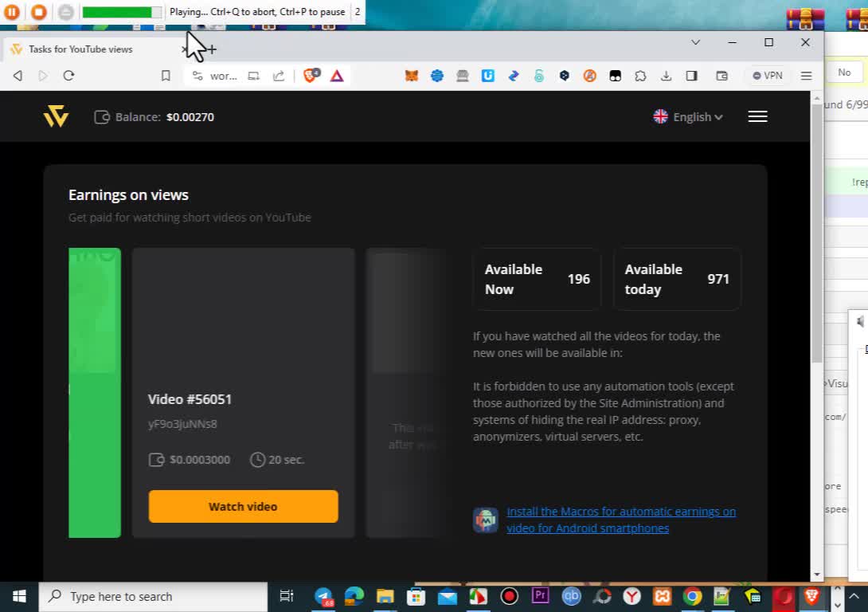Click the Macros app icon beside link
Image resolution: width=868 pixels, height=612 pixels.
pos(486,520)
